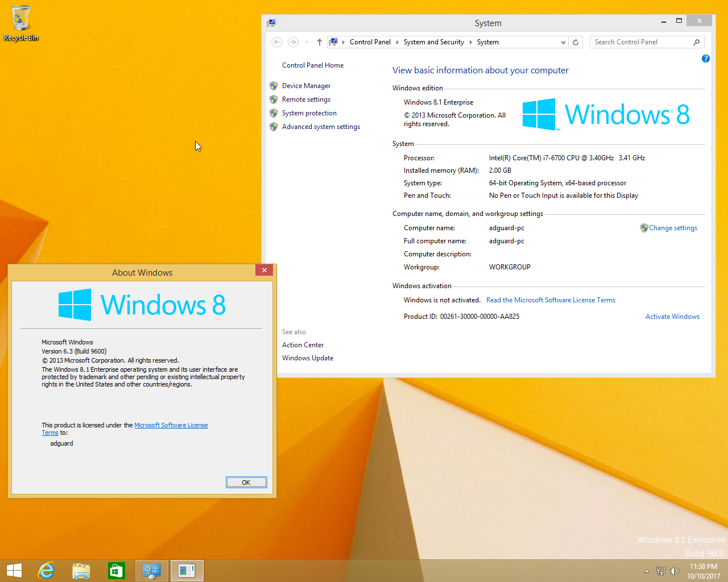Go up one level with Up arrow

coord(320,42)
